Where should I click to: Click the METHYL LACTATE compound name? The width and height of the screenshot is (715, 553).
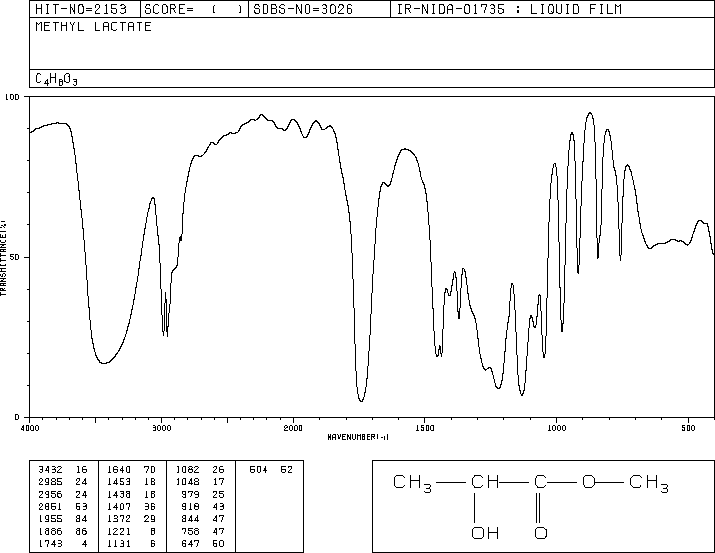[x=93, y=26]
